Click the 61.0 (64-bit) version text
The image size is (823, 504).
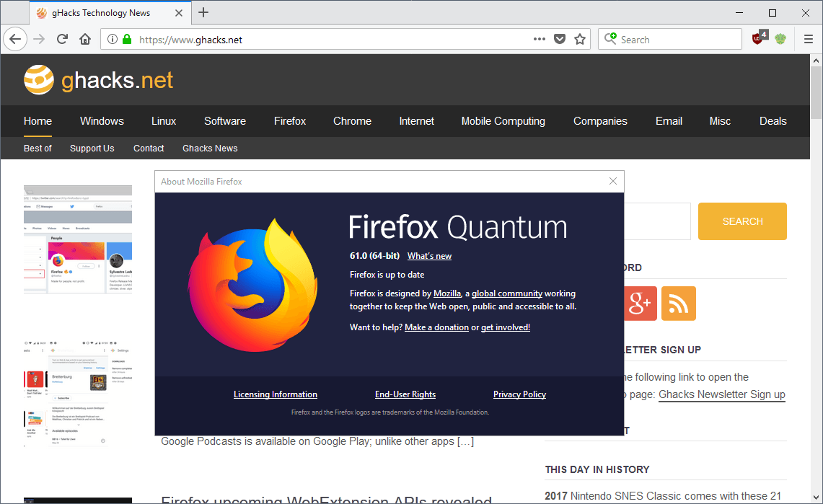coord(375,256)
